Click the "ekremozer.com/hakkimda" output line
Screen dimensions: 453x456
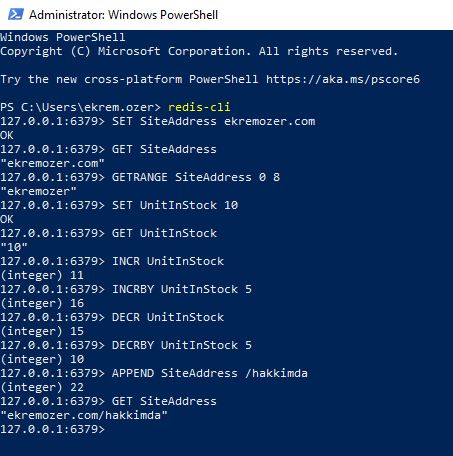coord(84,415)
